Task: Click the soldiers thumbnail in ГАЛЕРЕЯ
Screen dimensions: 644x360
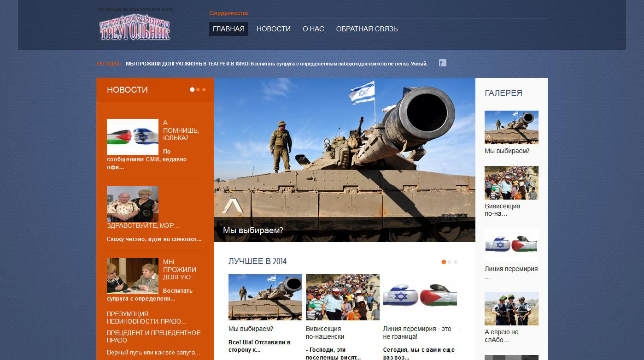Action: coord(511,308)
